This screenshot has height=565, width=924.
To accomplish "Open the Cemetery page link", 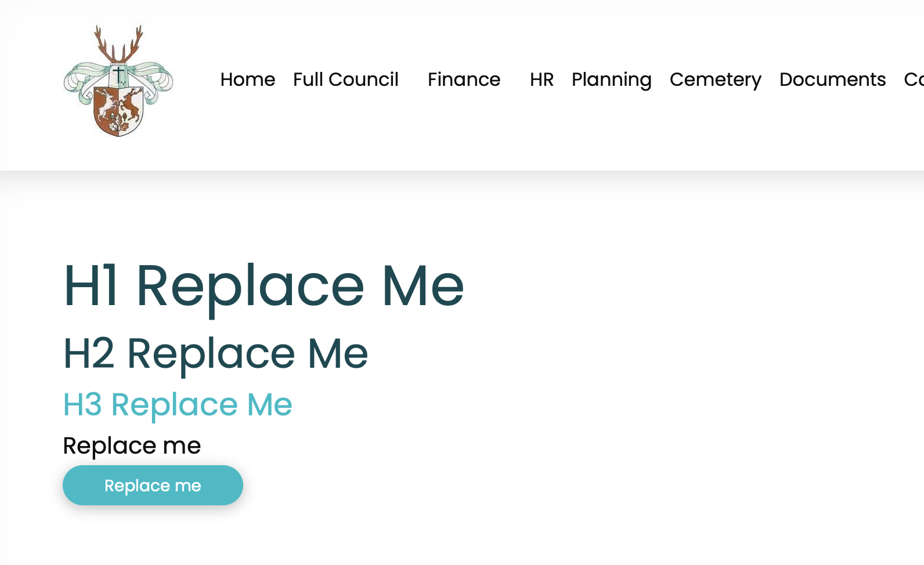I will [x=715, y=79].
